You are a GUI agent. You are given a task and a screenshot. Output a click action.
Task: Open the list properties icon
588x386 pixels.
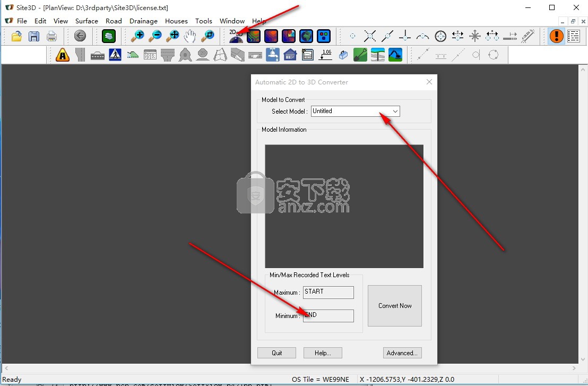574,36
